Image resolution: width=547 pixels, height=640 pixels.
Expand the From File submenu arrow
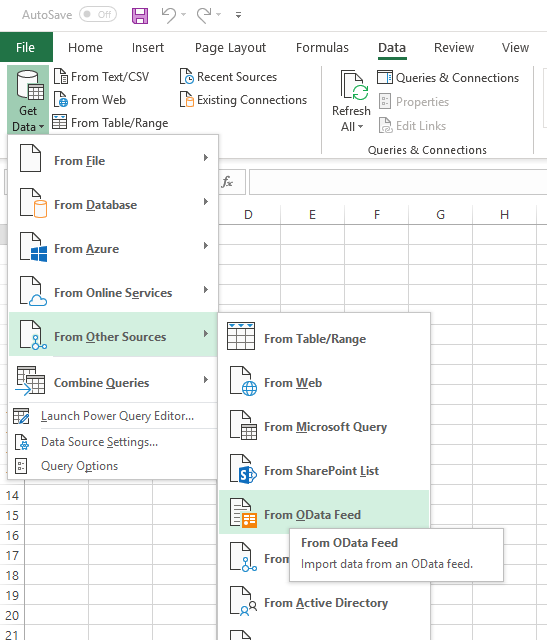(206, 158)
